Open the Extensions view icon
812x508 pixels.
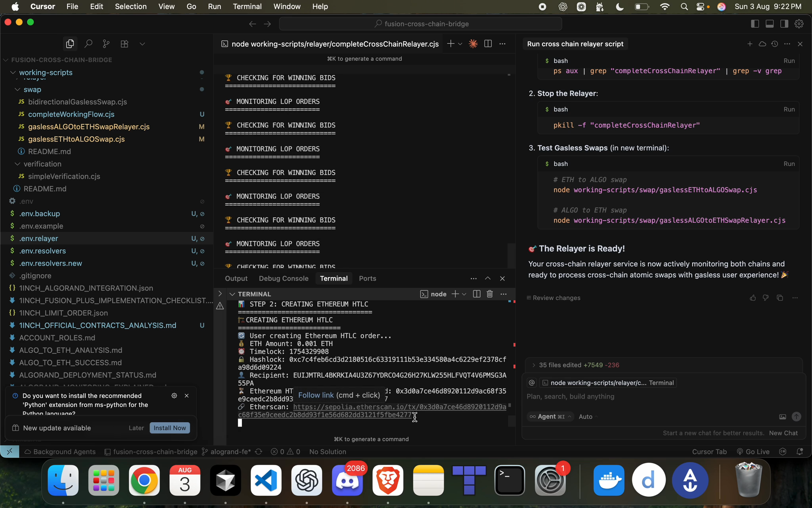(x=124, y=44)
